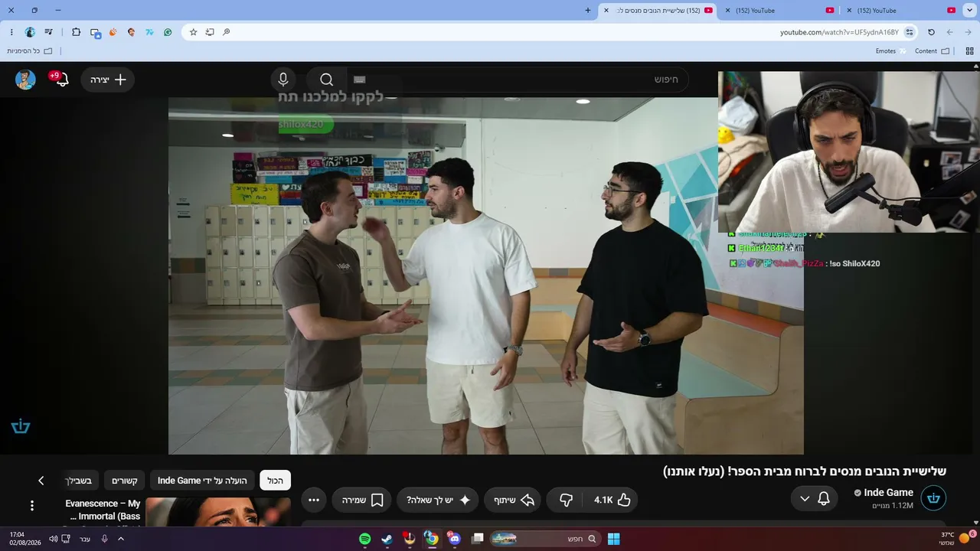Screen dimensions: 980x551
Task: Select the active tab with the Hebrew video title
Action: (658, 11)
